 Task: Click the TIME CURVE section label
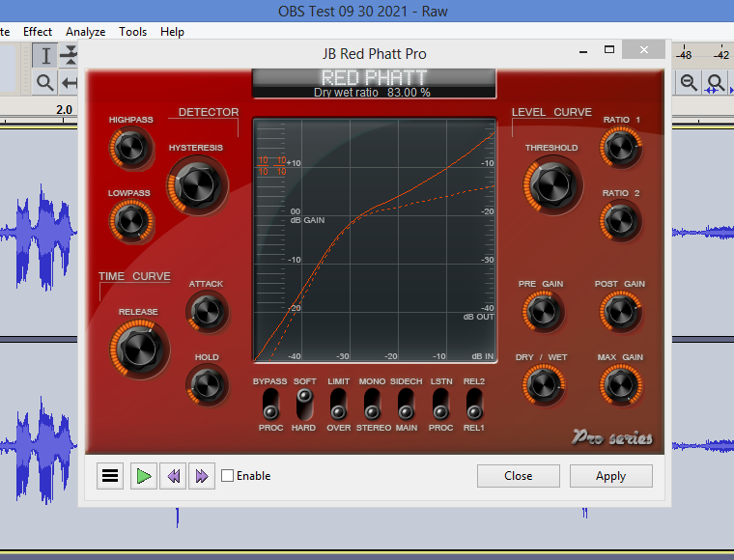pos(134,276)
